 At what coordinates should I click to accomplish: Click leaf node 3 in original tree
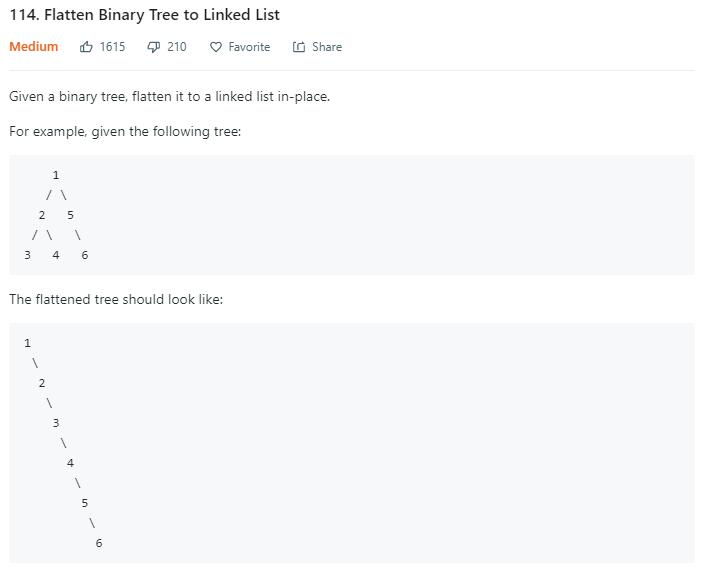point(27,255)
